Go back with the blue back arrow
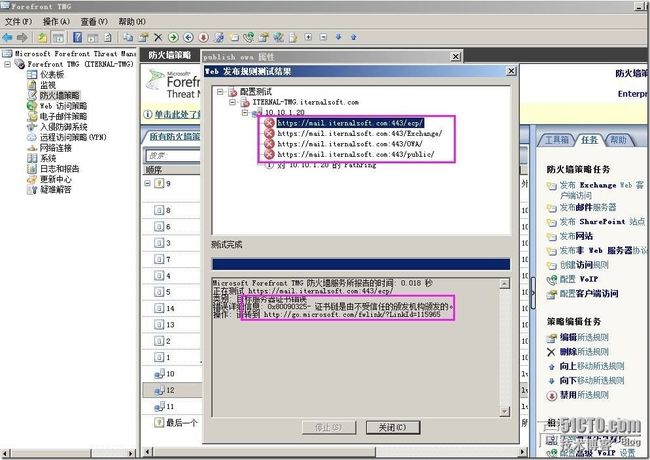Image resolution: width=650 pixels, height=460 pixels. pyautogui.click(x=7, y=38)
